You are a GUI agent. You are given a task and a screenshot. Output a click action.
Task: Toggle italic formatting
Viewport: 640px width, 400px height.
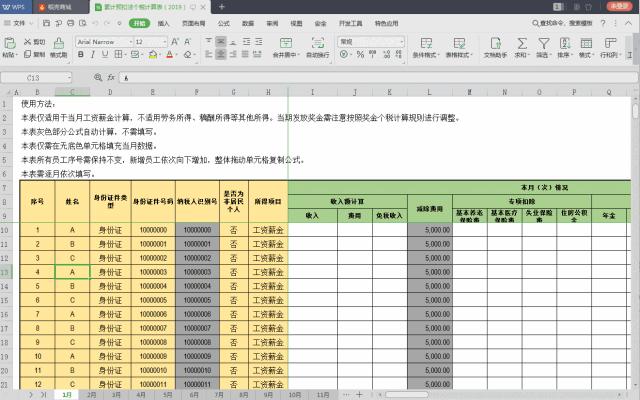93,54
